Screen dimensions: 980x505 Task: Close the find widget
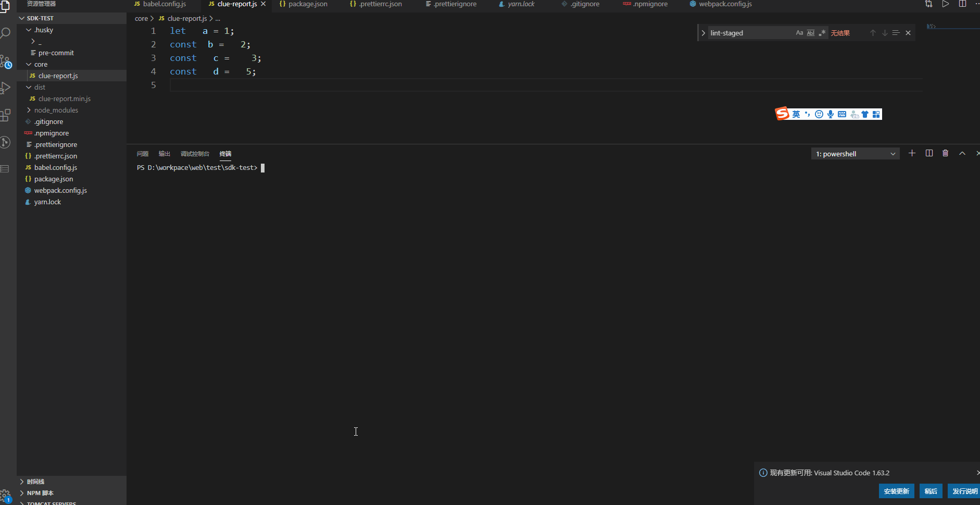908,33
